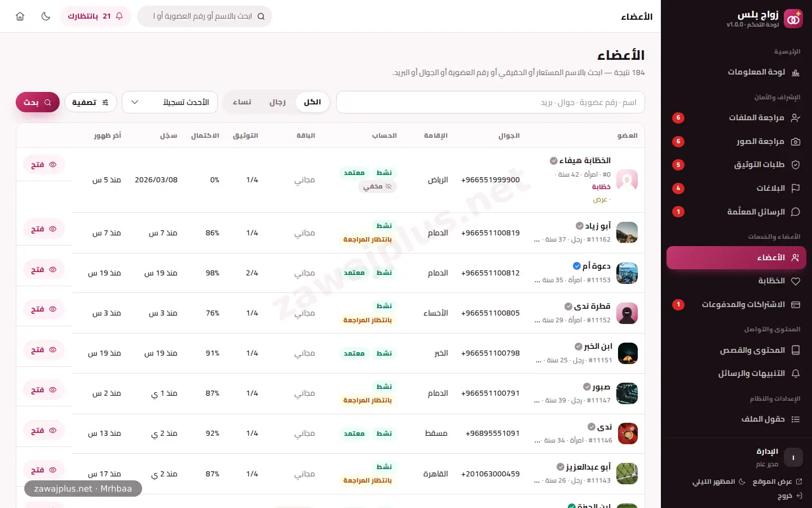Click عرض الموقع link in sidebar footer
812x508 pixels.
point(777,481)
